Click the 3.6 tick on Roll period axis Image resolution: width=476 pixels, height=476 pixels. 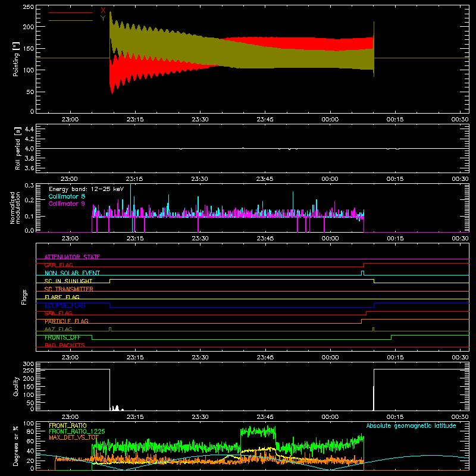[29, 168]
